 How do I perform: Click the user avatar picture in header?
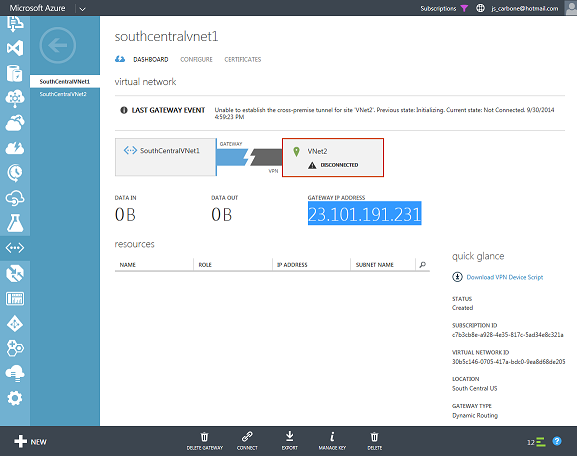571,7
